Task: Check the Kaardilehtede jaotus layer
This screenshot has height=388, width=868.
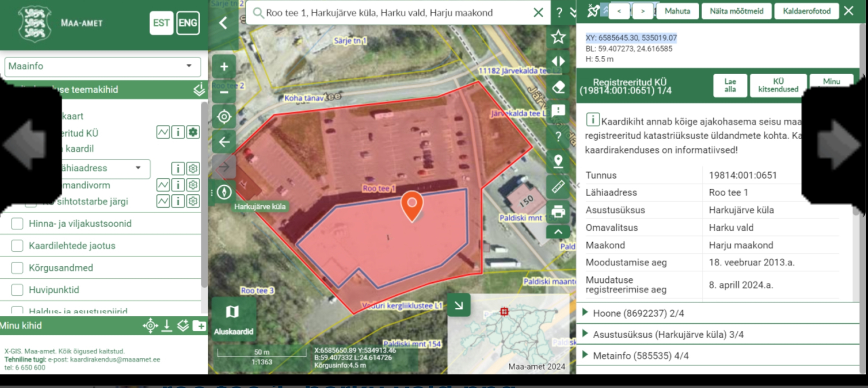Action: pos(17,246)
